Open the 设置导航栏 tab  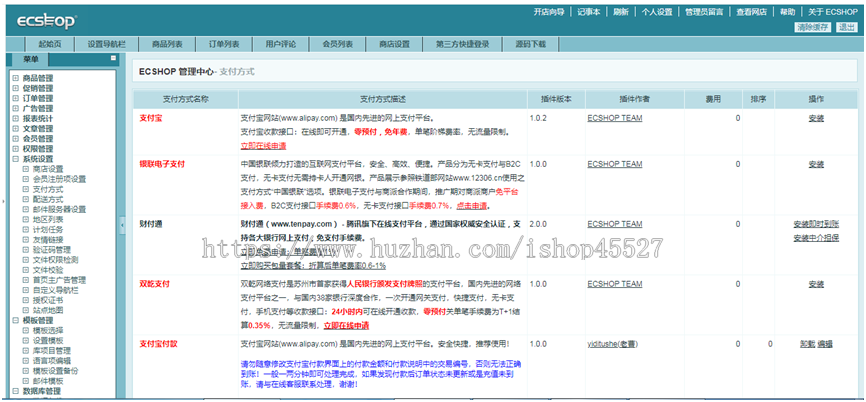pyautogui.click(x=107, y=44)
